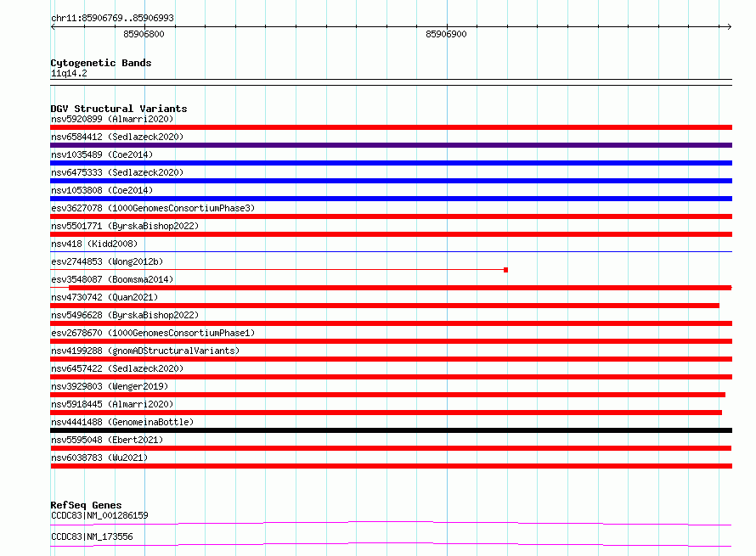Screen dimensions: 756x556
Task: Open gene CCDC83|NM_173556 label
Action: (x=92, y=536)
